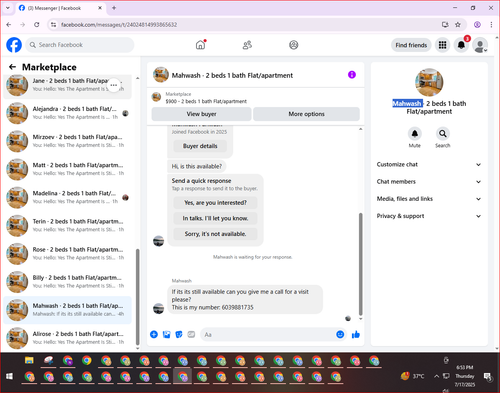
Task: Open the Terin conversation
Action: click(67, 225)
